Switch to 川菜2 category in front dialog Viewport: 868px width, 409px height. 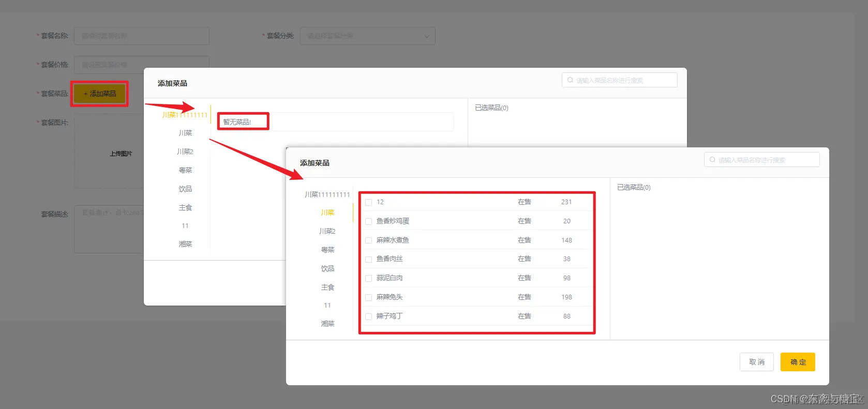click(327, 231)
